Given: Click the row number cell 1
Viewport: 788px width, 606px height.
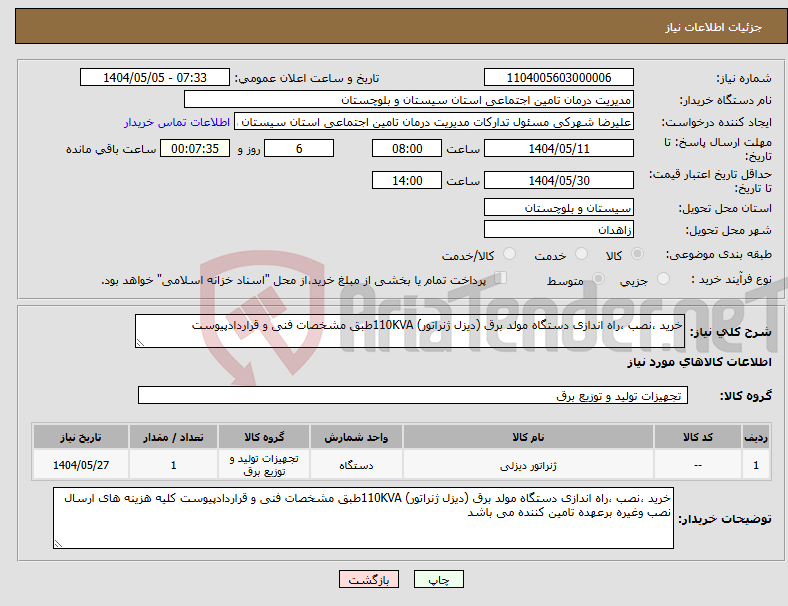Looking at the screenshot, I should coord(755,465).
